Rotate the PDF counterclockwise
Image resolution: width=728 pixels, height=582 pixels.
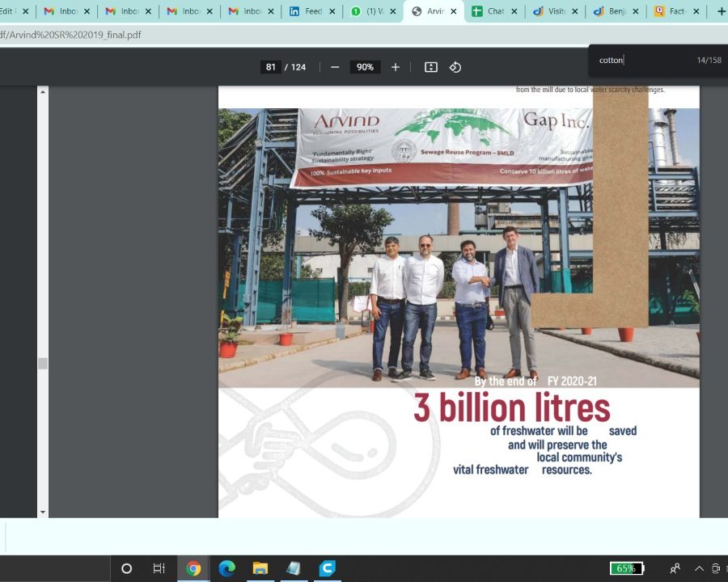click(x=455, y=67)
